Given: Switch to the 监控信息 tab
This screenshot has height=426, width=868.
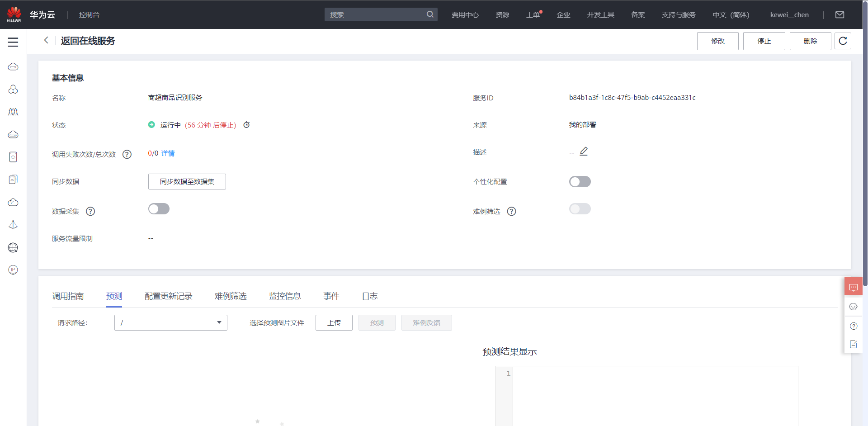Looking at the screenshot, I should 285,296.
